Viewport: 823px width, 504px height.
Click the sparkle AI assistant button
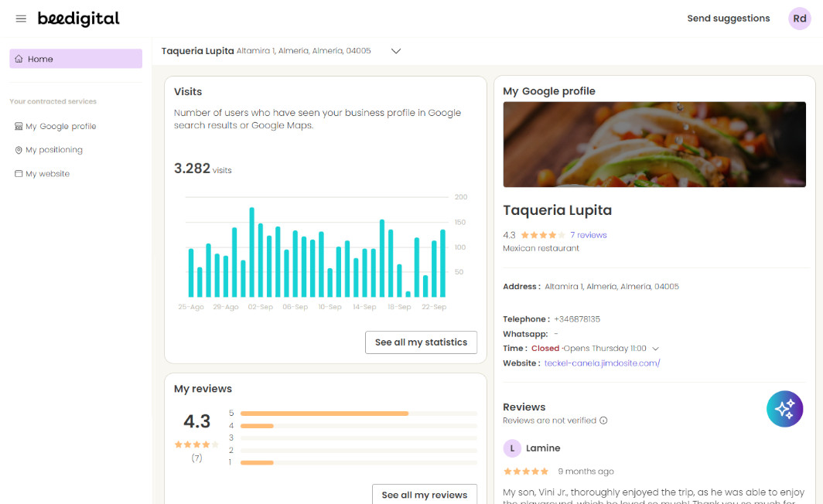pos(784,409)
